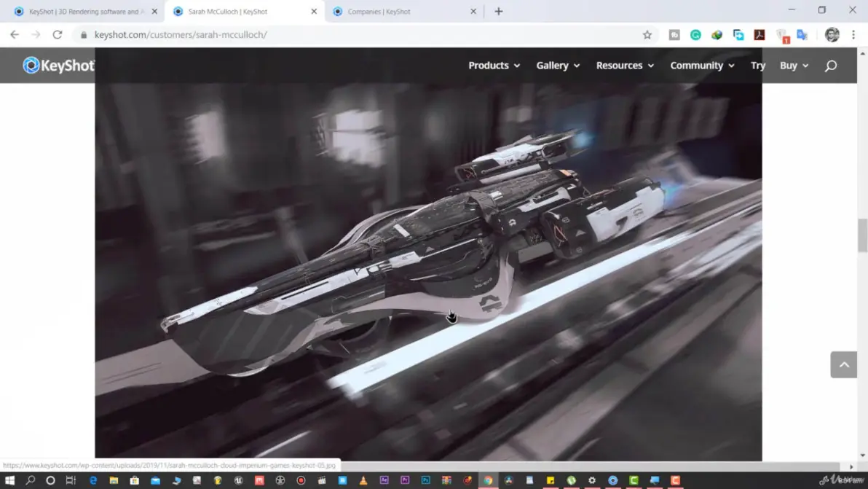The image size is (868, 489).
Task: Open File Explorer from the taskbar
Action: point(114,480)
